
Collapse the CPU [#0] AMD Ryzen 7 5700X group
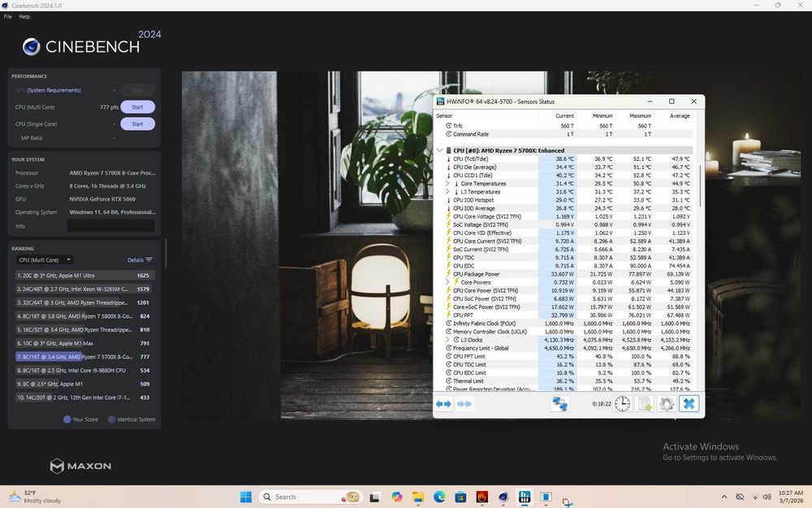click(439, 150)
